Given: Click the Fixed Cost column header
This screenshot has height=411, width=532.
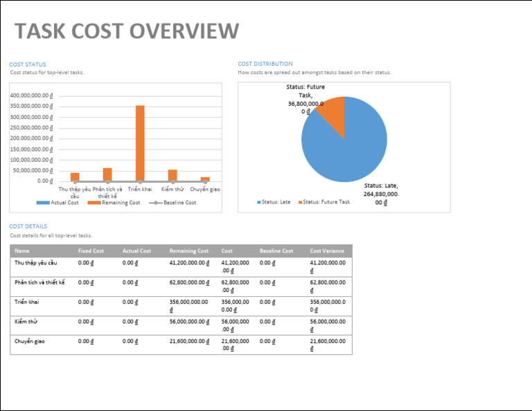Looking at the screenshot, I should coord(91,250).
